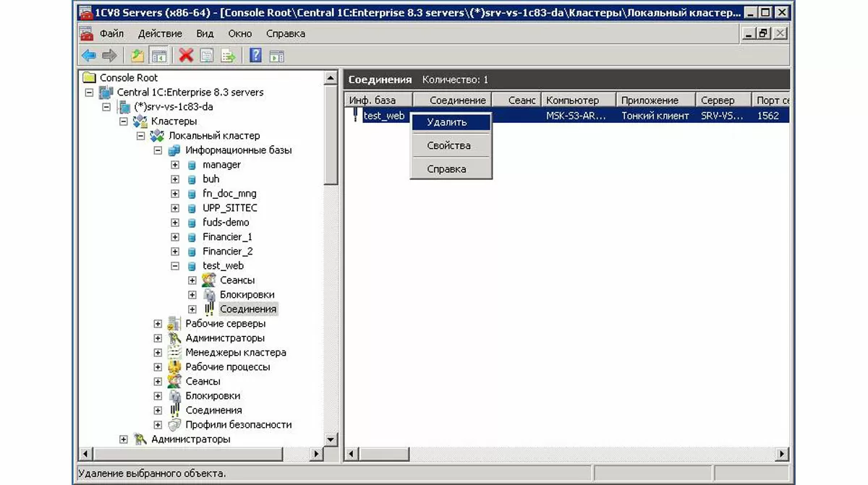Viewport: 868px width, 485px height.
Task: Click the Forward arrow in the toolbar
Action: tap(109, 56)
